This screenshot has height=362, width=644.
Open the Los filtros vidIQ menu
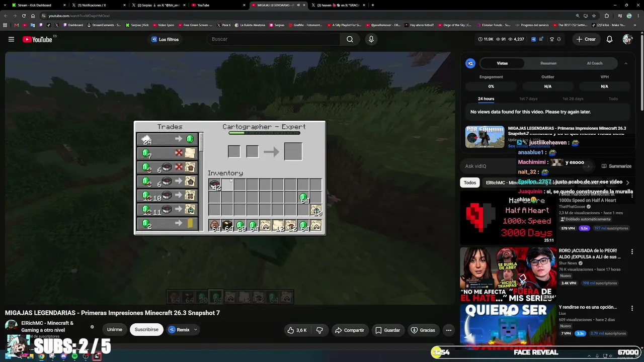tap(165, 39)
